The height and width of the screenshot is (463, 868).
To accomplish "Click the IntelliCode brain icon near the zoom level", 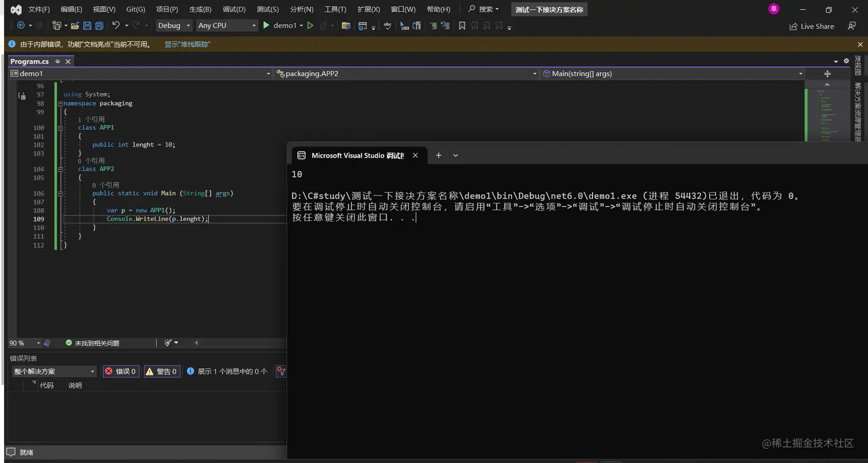I will point(47,343).
